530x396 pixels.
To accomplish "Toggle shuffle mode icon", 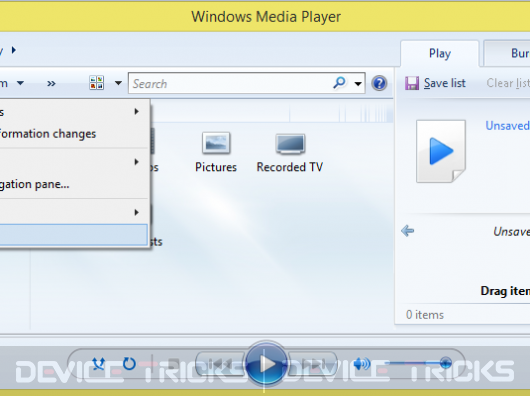I will [99, 364].
